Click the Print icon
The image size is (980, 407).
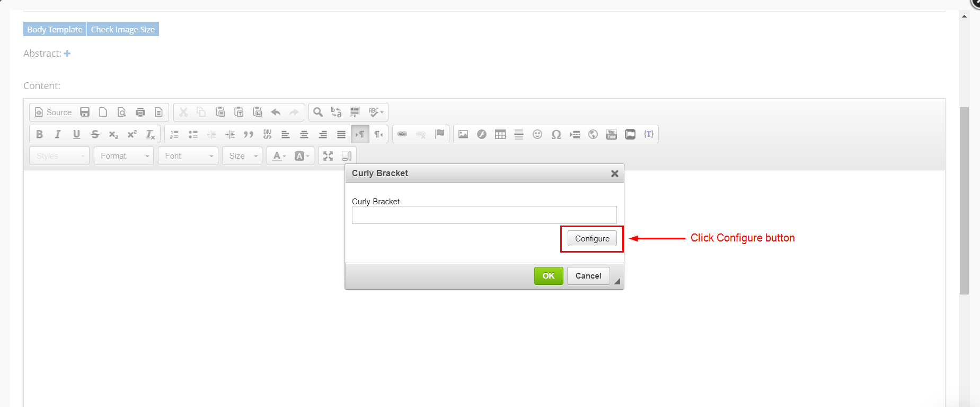tap(140, 112)
